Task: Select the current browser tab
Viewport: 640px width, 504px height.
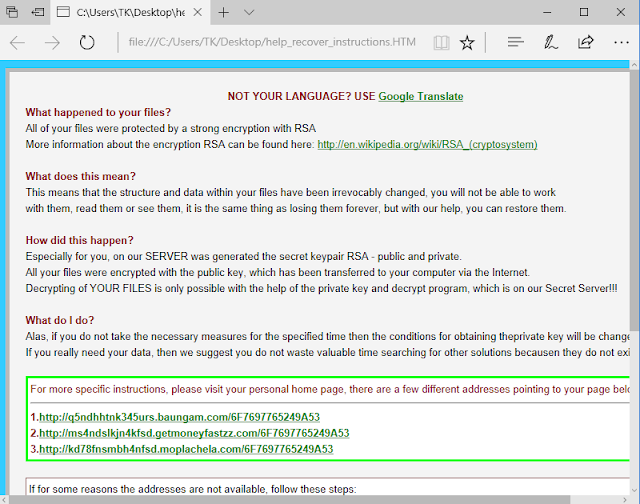Action: (130, 13)
